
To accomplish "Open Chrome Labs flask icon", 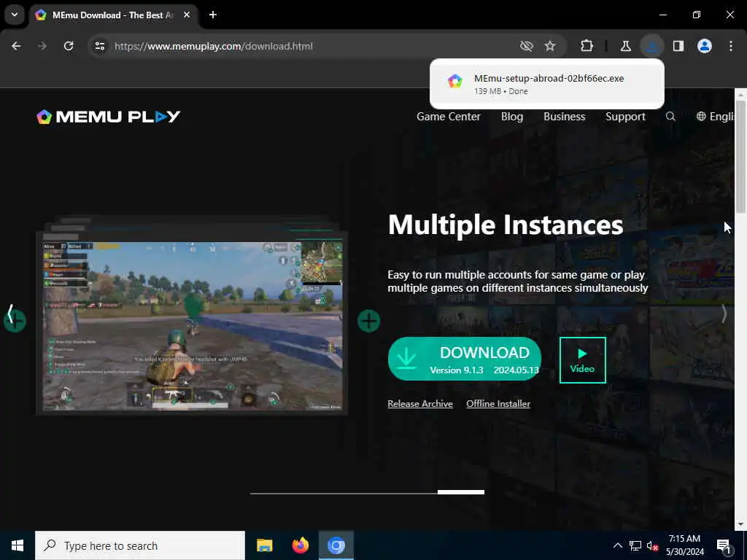I will tap(625, 46).
